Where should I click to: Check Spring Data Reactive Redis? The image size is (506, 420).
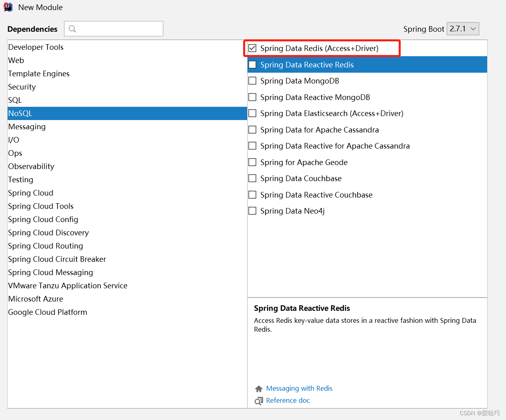[x=252, y=64]
